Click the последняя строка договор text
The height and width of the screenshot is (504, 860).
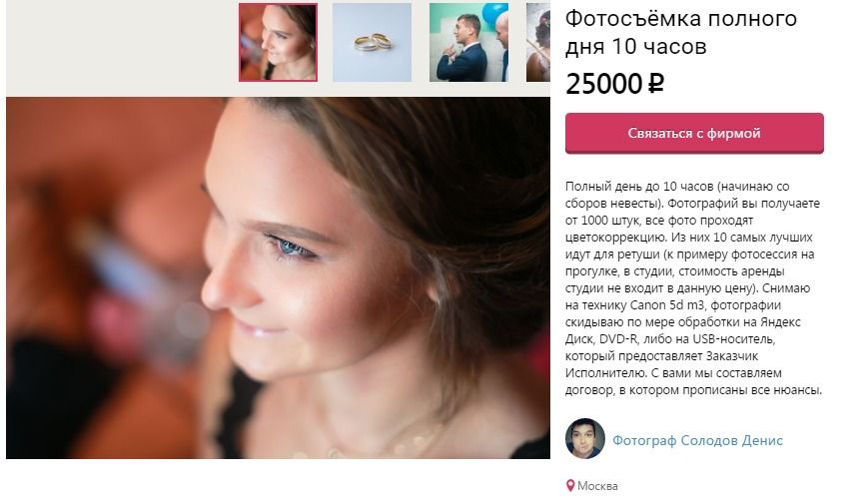click(588, 390)
